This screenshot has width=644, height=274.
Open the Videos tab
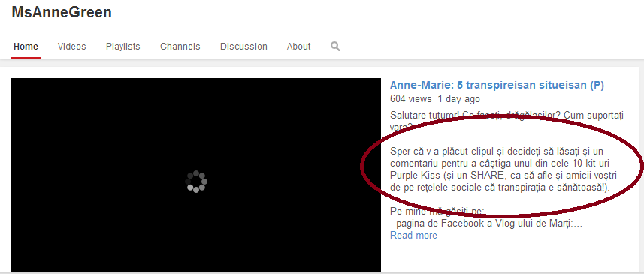click(x=72, y=47)
